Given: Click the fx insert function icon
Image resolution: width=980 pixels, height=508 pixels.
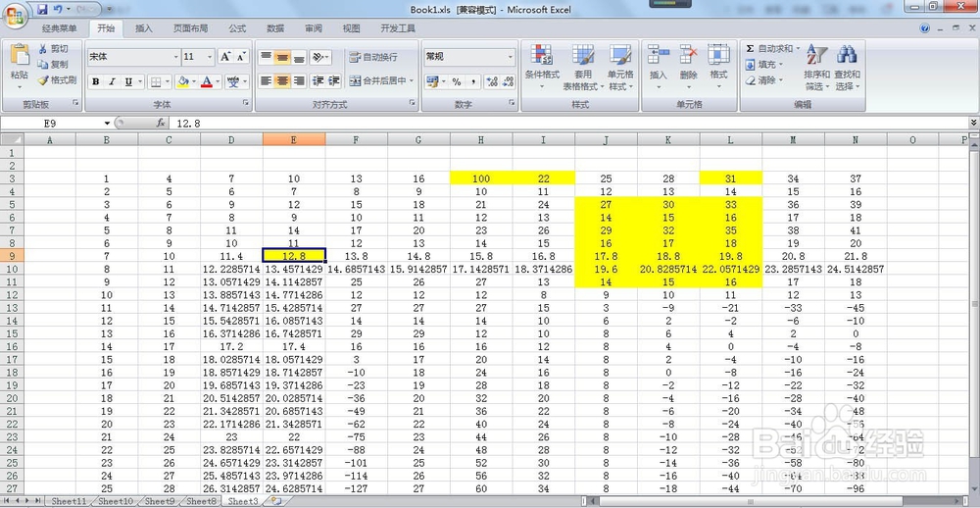Looking at the screenshot, I should click(x=161, y=124).
